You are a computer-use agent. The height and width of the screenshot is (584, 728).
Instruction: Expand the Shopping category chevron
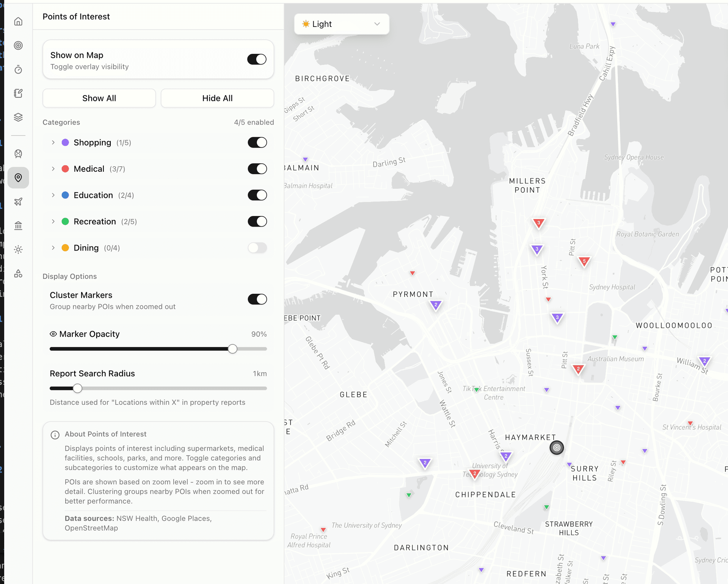point(53,142)
